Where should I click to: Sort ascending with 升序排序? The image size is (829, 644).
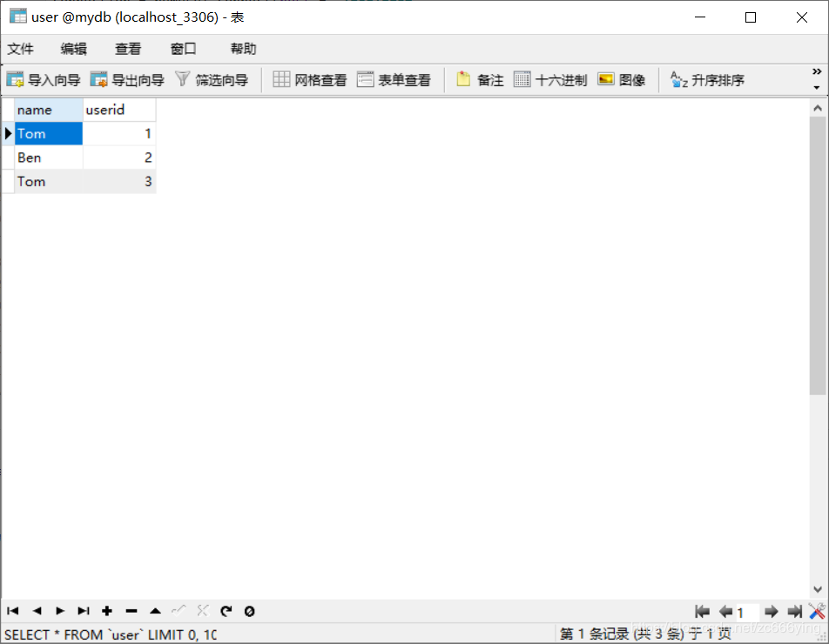(x=707, y=80)
